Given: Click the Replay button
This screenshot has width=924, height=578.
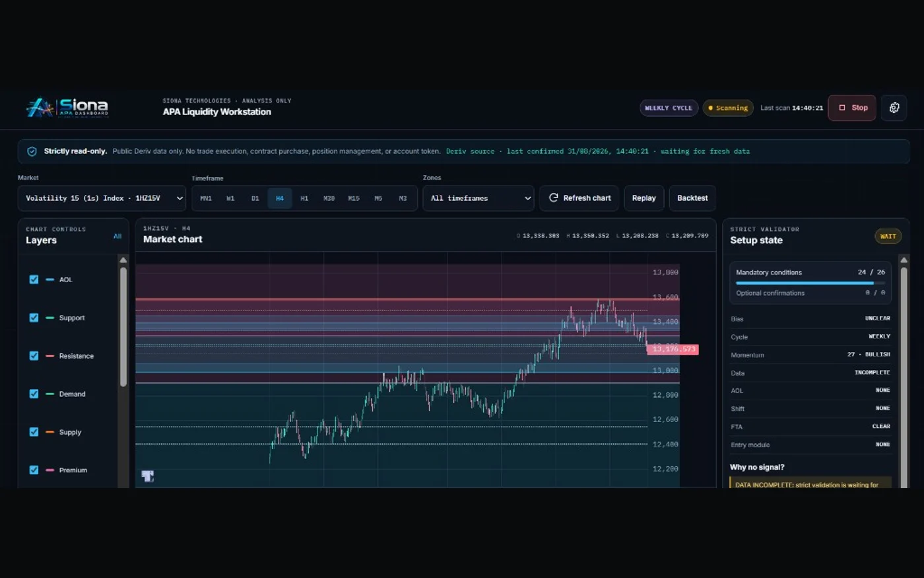Looking at the screenshot, I should pos(643,198).
